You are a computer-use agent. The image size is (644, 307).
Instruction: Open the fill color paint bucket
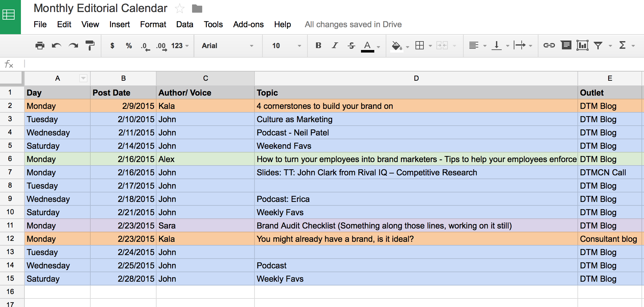pyautogui.click(x=396, y=46)
